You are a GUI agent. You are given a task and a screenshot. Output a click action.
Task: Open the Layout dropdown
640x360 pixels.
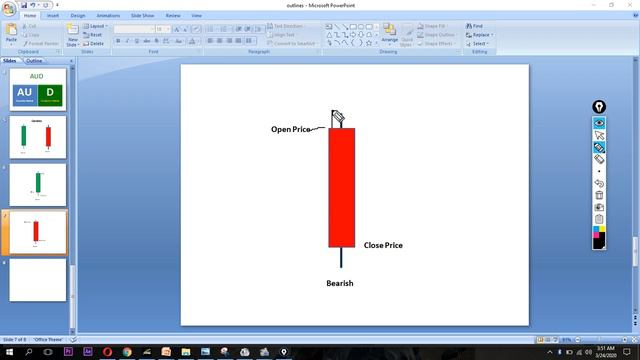point(96,26)
